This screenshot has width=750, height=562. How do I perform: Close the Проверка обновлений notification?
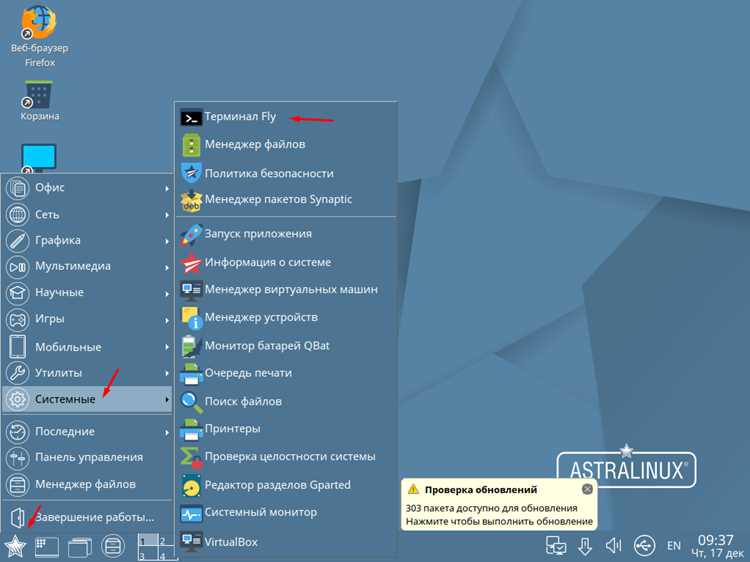pos(587,489)
